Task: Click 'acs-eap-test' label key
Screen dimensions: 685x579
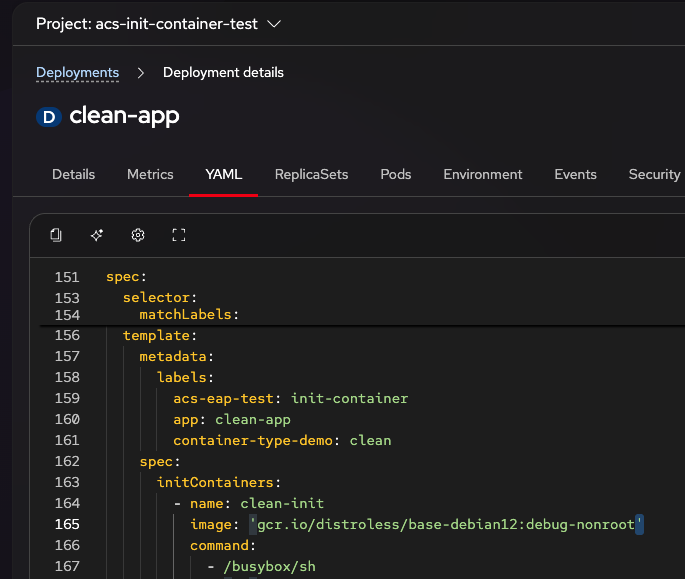Action: point(223,399)
